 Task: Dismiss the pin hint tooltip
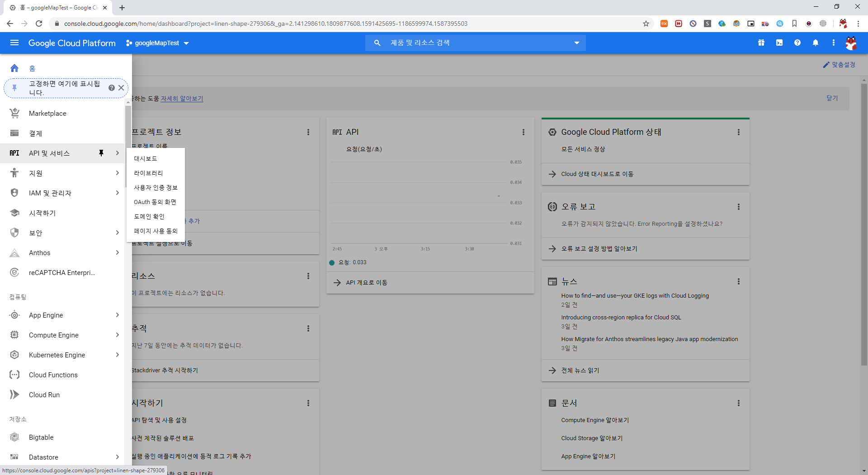(121, 88)
